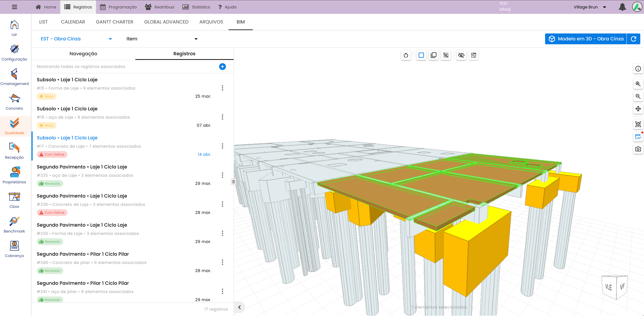Zoom out of the 3D model
Viewport: 644px width, 316px height.
click(x=638, y=96)
